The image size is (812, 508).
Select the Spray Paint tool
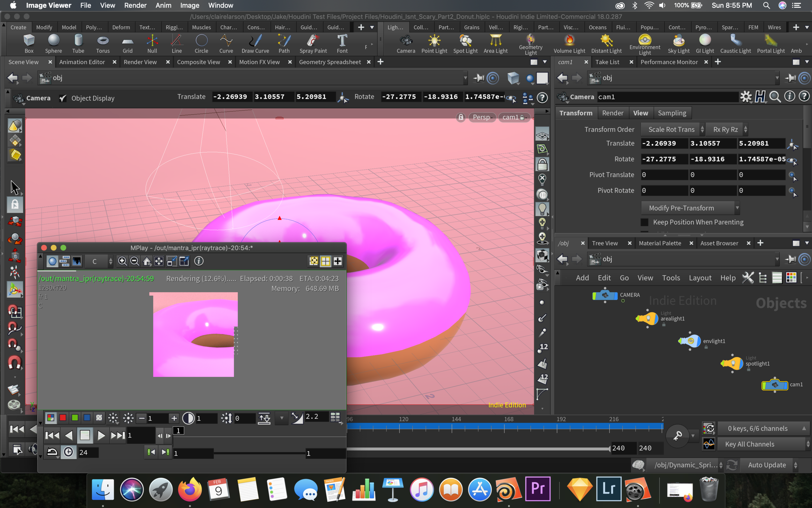click(314, 43)
